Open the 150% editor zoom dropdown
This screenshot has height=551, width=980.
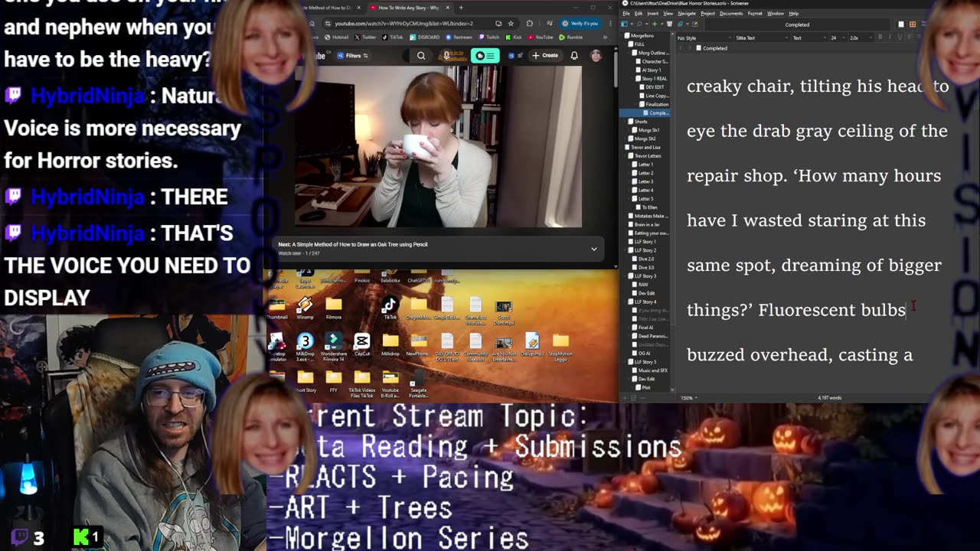690,398
